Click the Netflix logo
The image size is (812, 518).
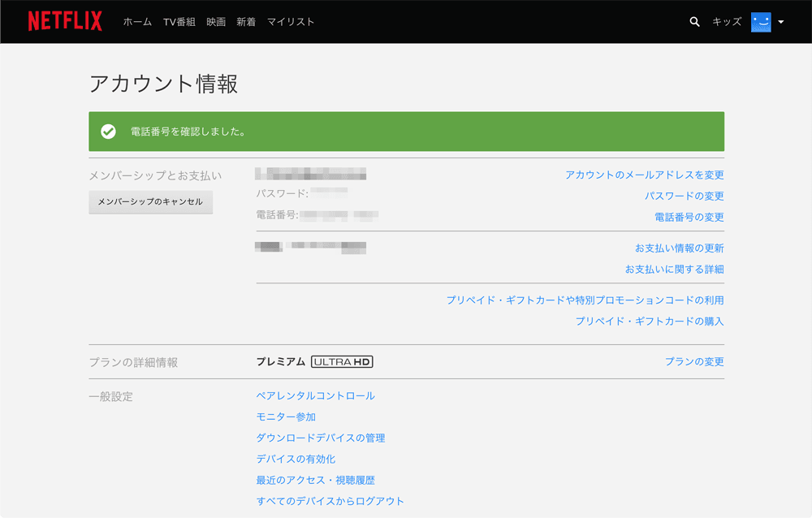(65, 21)
